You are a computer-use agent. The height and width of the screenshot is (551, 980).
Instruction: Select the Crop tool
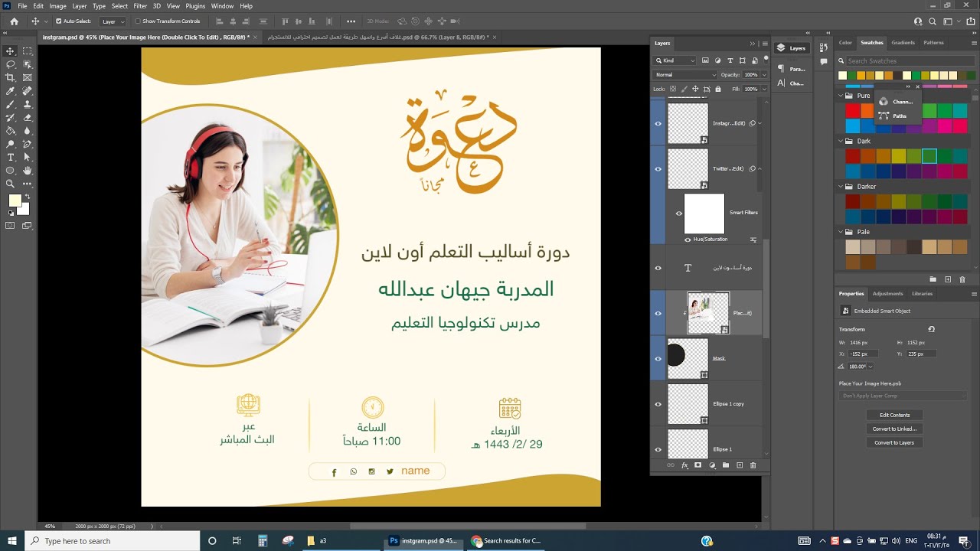coord(11,77)
